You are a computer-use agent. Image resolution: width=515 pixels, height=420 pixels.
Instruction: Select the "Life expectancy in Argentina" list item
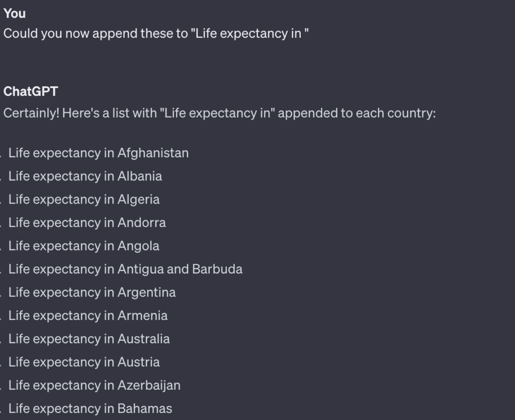pos(92,293)
